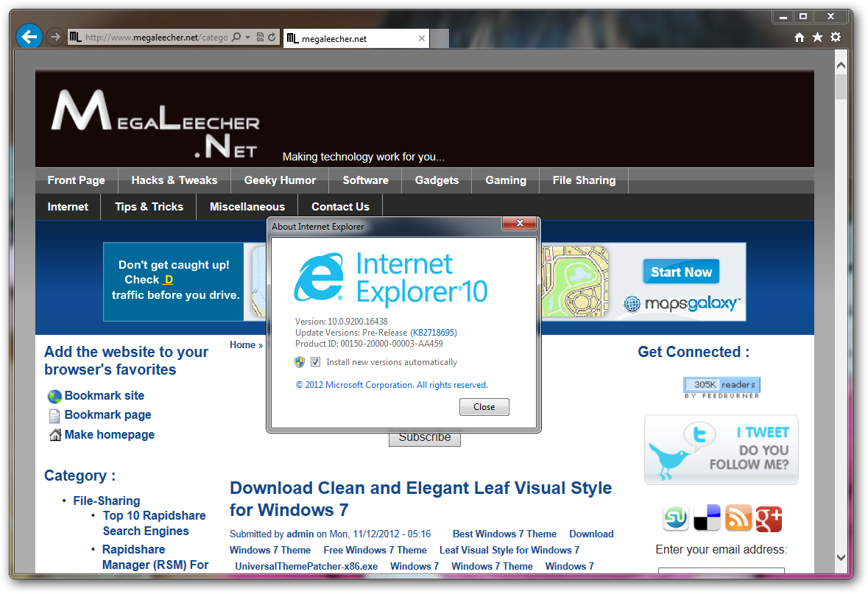This screenshot has width=868, height=594.
Task: Click the address bar URL field
Action: [x=156, y=37]
